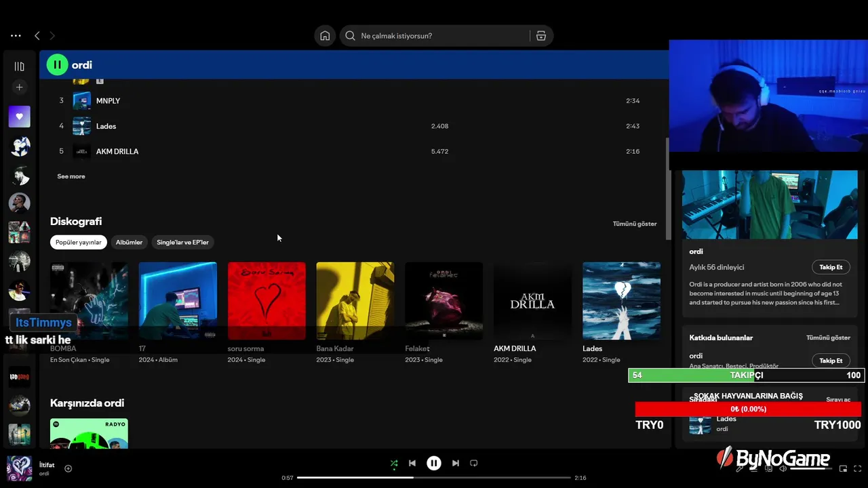This screenshot has width=868, height=488.
Task: Seek within the song progress bar
Action: click(x=434, y=478)
